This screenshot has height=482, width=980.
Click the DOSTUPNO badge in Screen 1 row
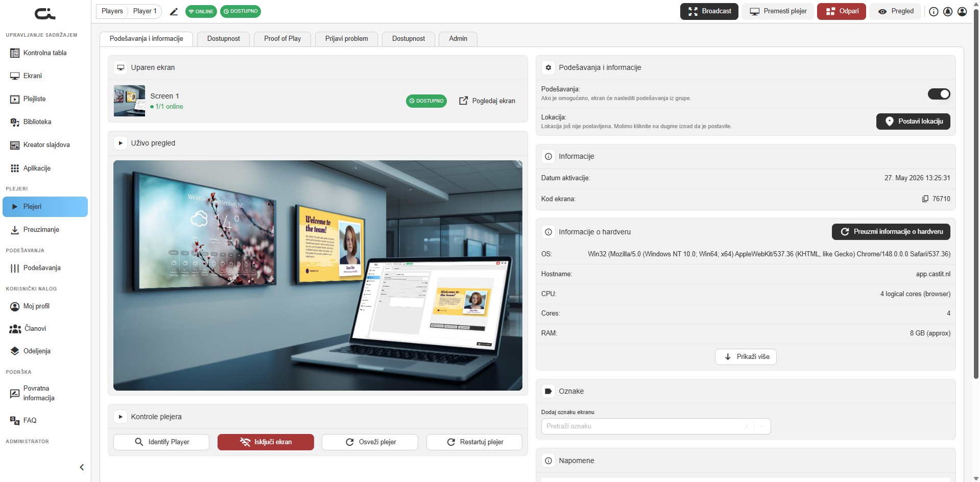[x=426, y=101]
